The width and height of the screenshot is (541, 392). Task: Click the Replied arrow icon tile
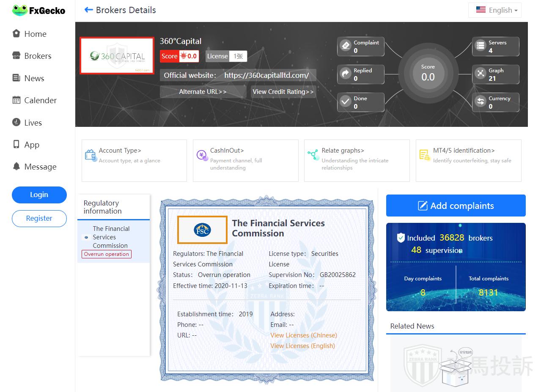[x=346, y=74]
